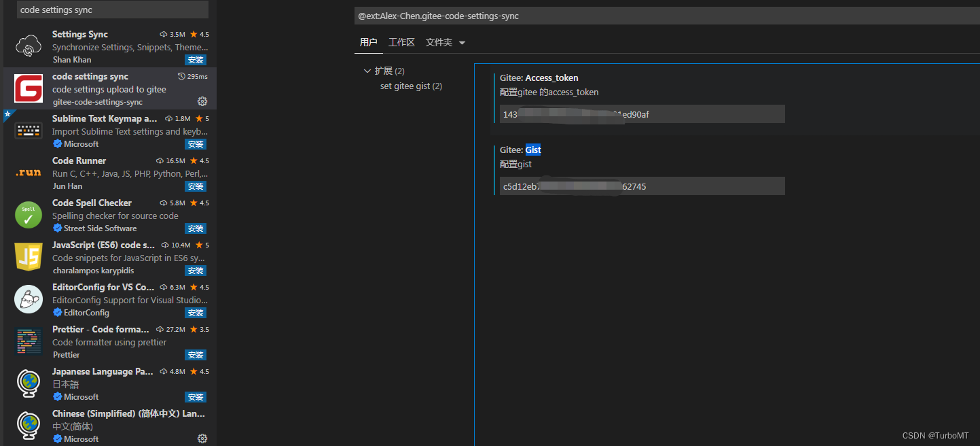Viewport: 980px width, 446px height.
Task: Open the Sublime Text Keymap keyboard icon
Action: pyautogui.click(x=29, y=131)
